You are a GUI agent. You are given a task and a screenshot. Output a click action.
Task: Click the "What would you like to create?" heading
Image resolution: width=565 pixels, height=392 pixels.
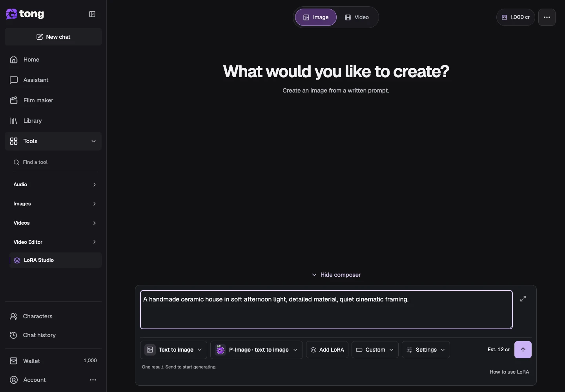click(x=336, y=71)
